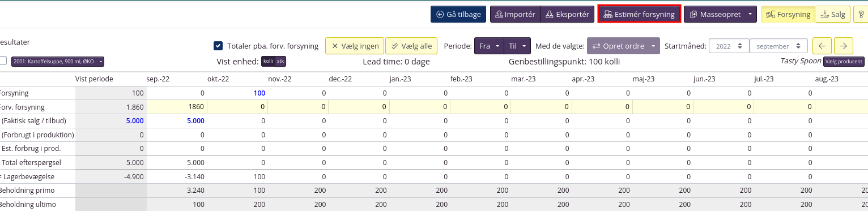
Task: Click the Genbestillingspunkt: 100 kolli text
Action: pos(564,61)
